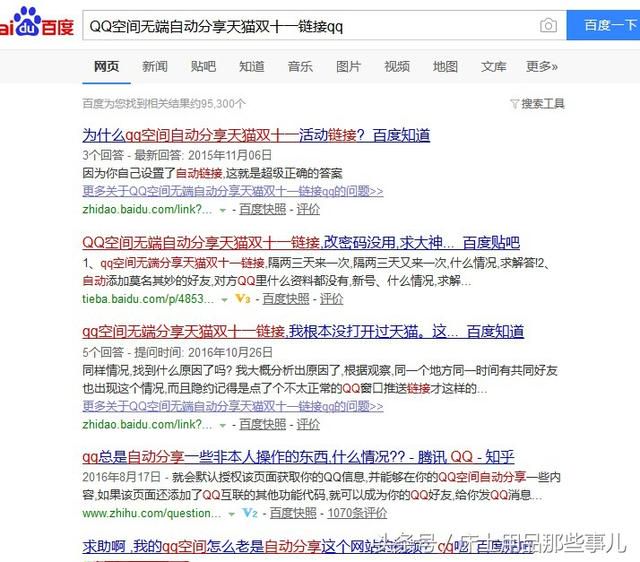Click V3 badge on tieba result
Viewport: 640px width, 562px height.
243,299
